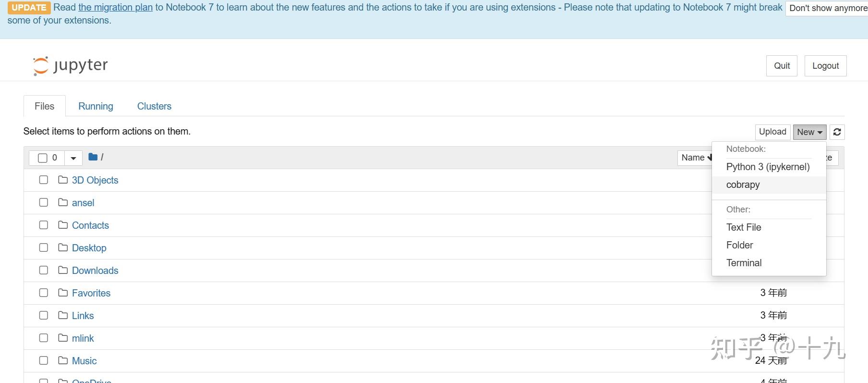Select Terminal from the New menu
868x383 pixels.
pos(744,263)
